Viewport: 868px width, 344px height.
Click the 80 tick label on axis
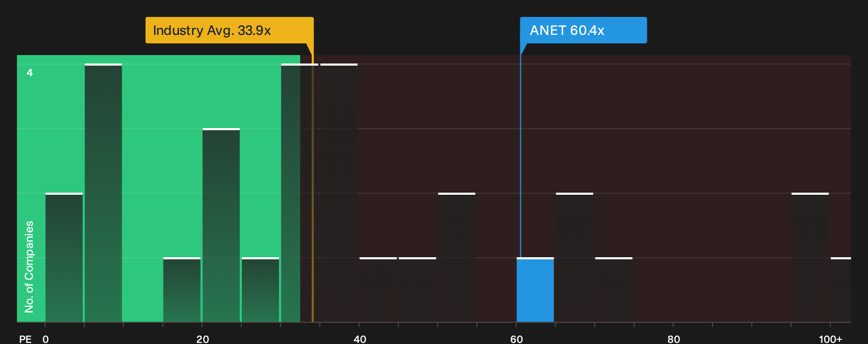click(x=673, y=339)
